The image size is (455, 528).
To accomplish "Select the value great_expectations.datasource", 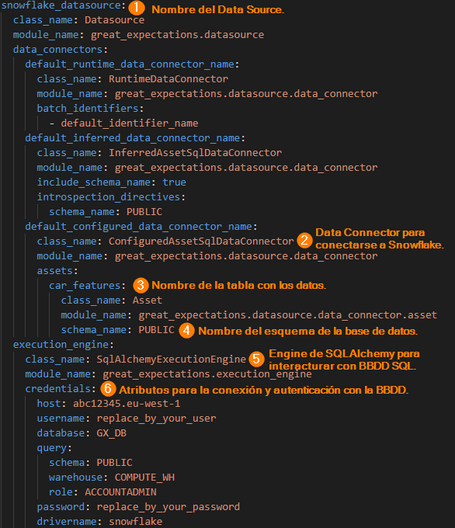I will pyautogui.click(x=177, y=35).
